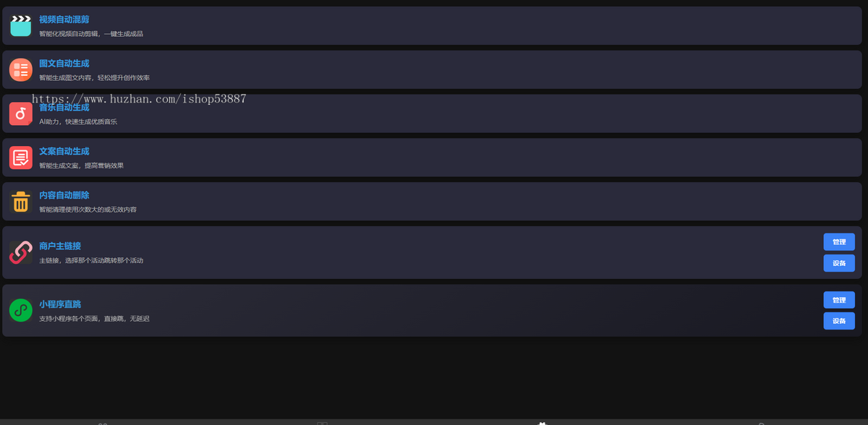Open the 图文自动生成 feature
Viewport: 868px width, 425px height.
click(64, 64)
